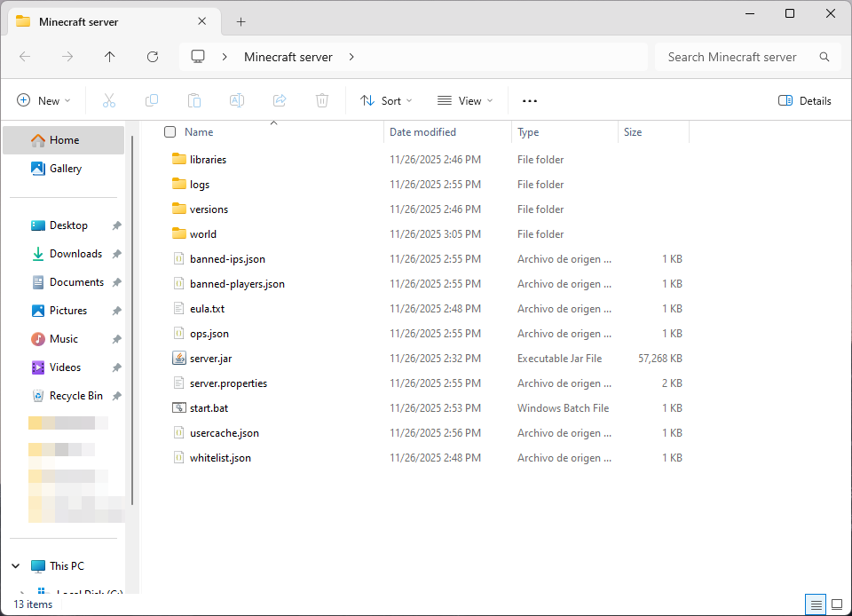Refresh the folder with the refresh icon
Image resolution: width=852 pixels, height=616 pixels.
pos(152,56)
